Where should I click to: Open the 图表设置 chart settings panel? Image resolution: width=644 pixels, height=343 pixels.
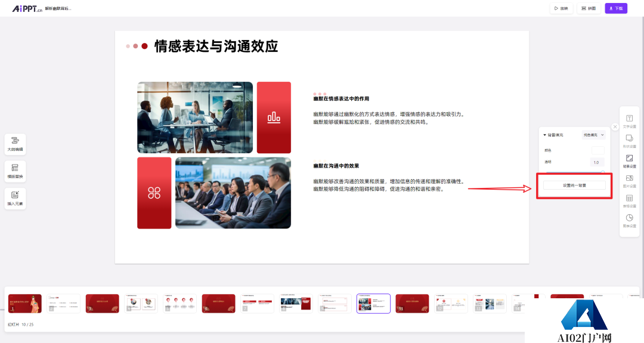[x=629, y=221]
